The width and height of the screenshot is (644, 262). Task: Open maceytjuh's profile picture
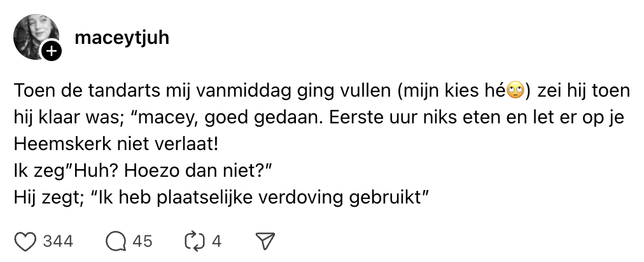click(35, 36)
